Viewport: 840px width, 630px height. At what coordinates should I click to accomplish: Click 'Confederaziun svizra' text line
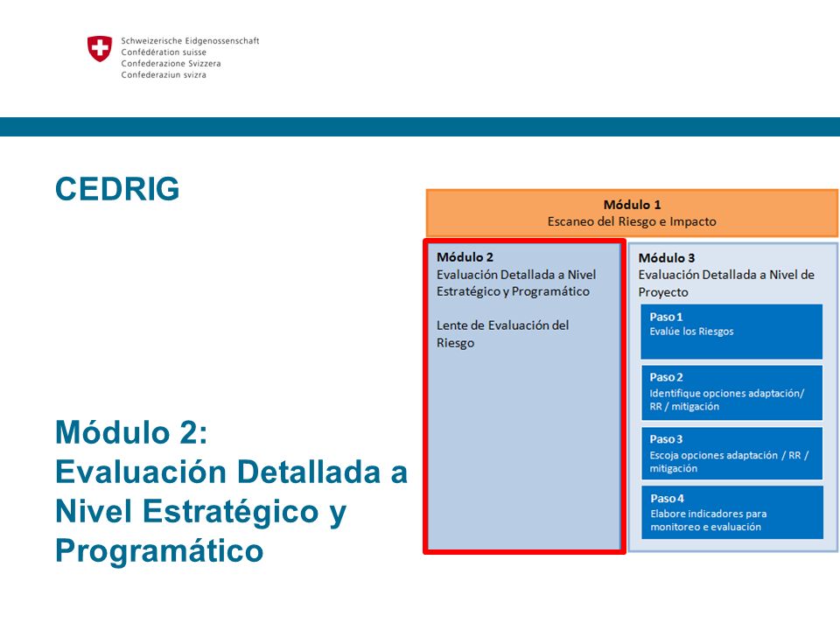point(164,74)
